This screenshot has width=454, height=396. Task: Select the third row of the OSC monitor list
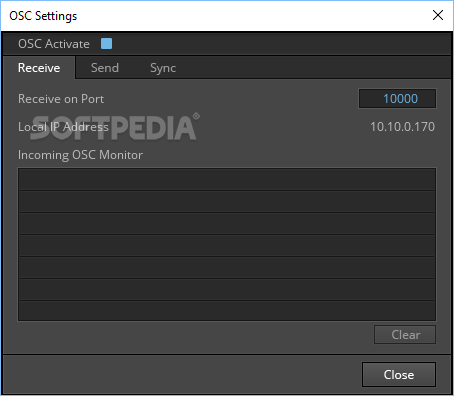pyautogui.click(x=227, y=224)
